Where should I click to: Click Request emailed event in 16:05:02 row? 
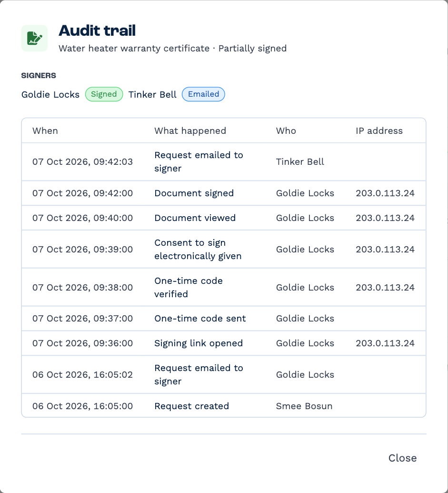pos(199,375)
